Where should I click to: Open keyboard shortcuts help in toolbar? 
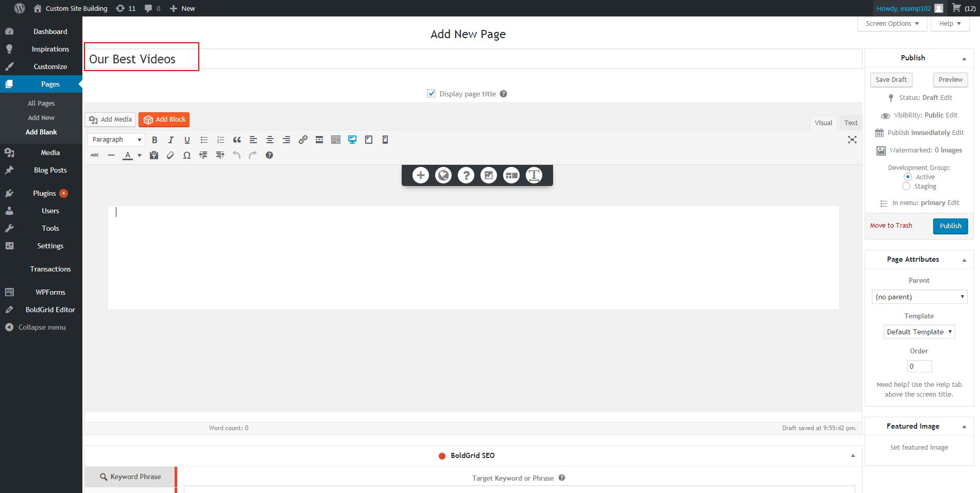coord(269,155)
